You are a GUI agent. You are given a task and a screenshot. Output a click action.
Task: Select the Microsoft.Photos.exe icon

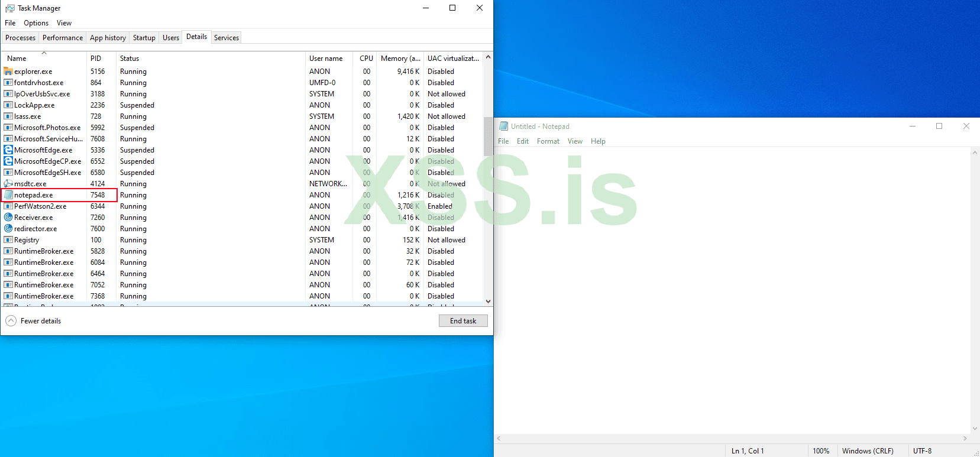(8, 128)
